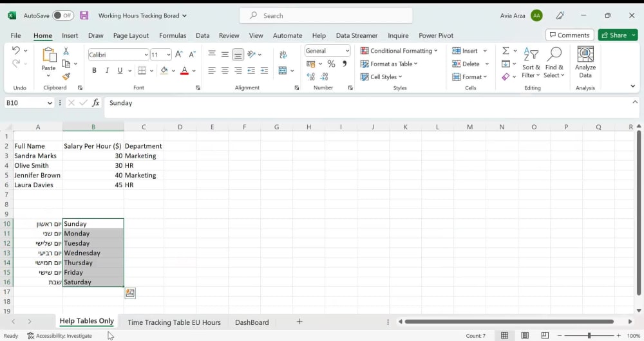Open Format as Table dropdown
This screenshot has width=644, height=341.
[x=389, y=64]
